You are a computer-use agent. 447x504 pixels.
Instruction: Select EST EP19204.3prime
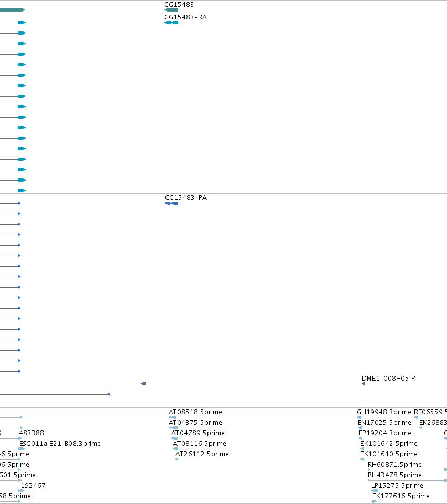pyautogui.click(x=384, y=433)
